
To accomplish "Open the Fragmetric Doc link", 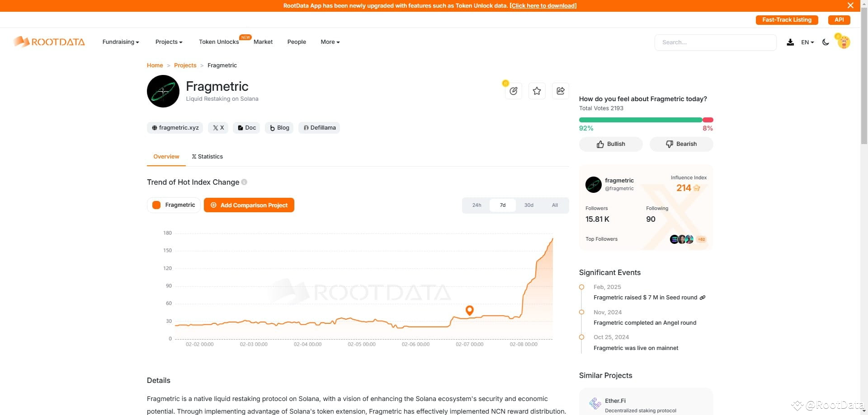I will [246, 128].
